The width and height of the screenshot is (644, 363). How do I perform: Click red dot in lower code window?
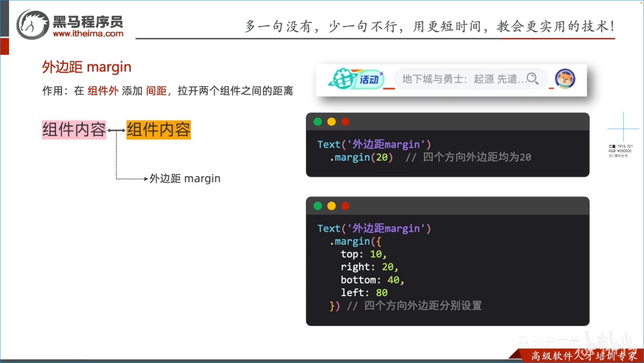point(345,206)
